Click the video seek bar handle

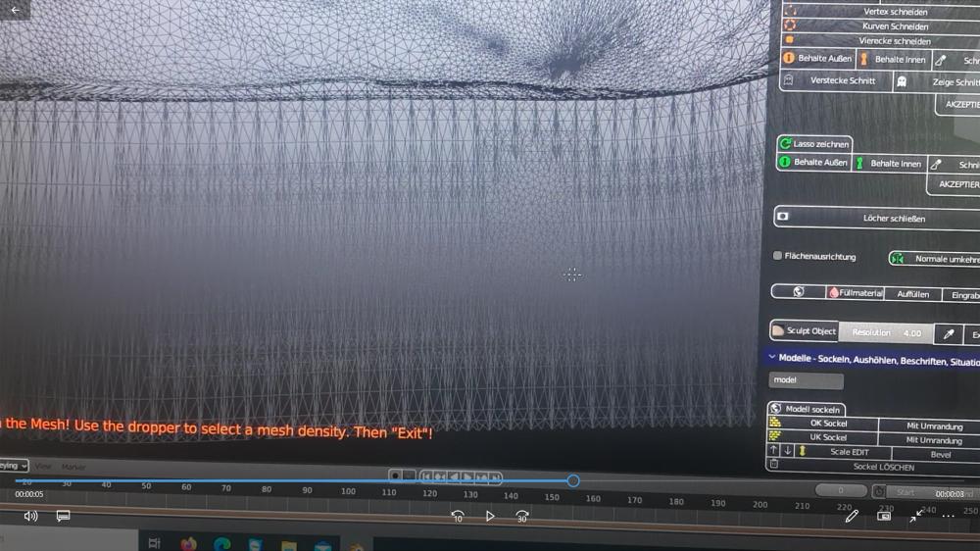[x=573, y=480]
